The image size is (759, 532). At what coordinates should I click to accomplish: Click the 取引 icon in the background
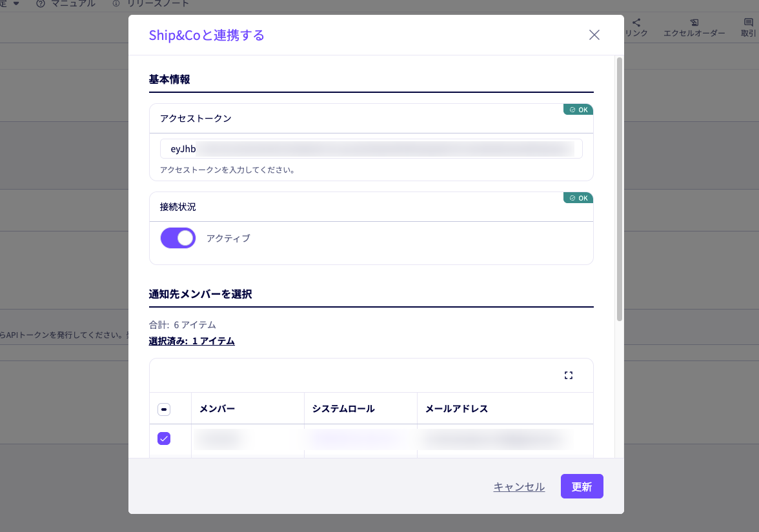(x=749, y=28)
